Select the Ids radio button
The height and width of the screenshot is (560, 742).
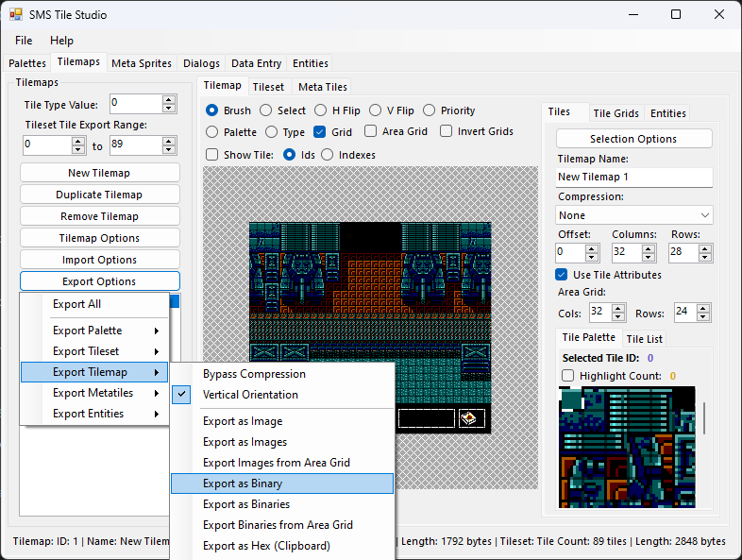(x=289, y=155)
